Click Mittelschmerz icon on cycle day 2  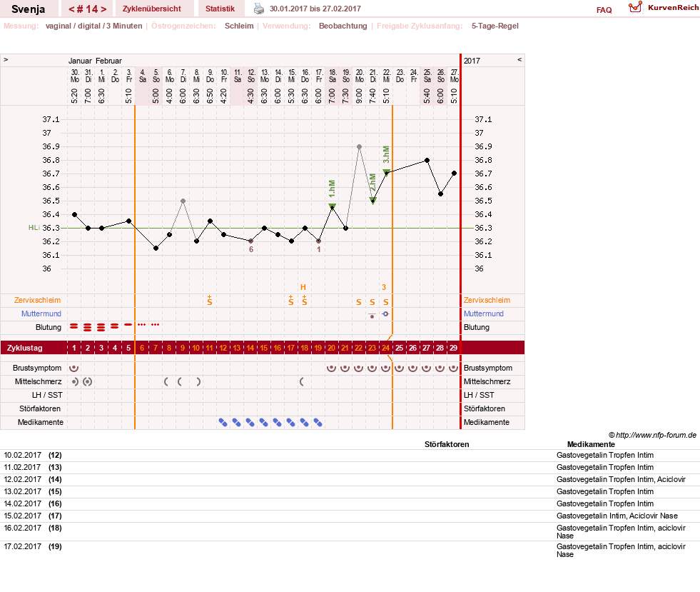coord(88,381)
